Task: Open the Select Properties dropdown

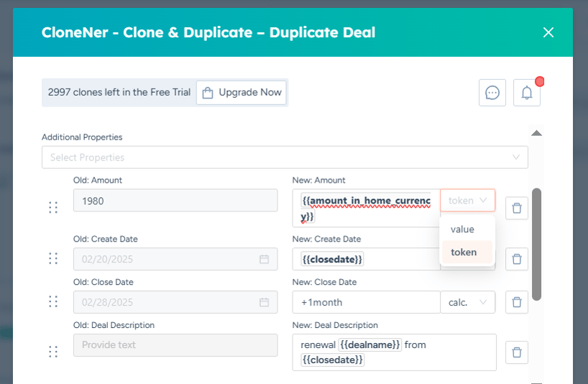Action: tap(285, 157)
